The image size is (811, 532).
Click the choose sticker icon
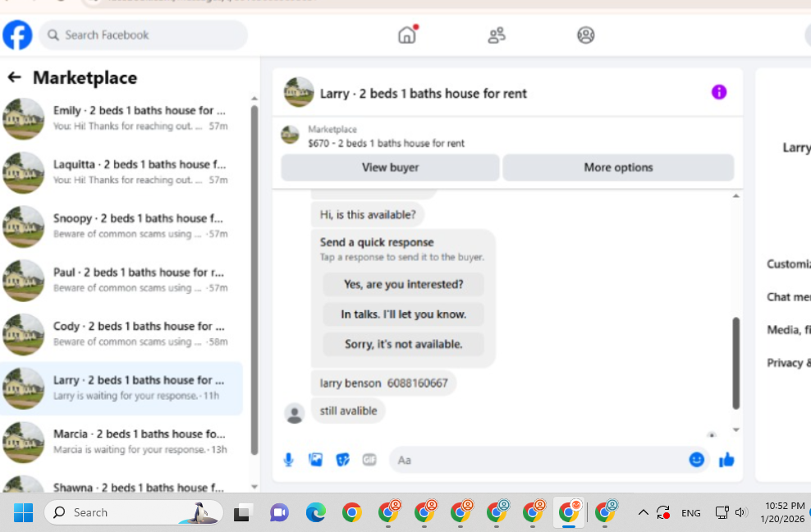tap(342, 460)
